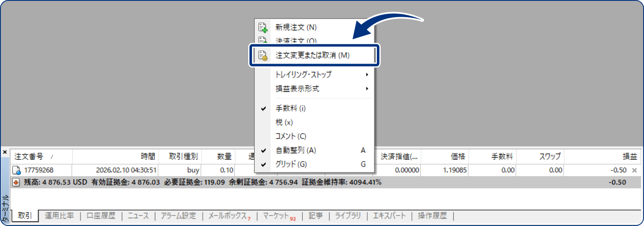The width and height of the screenshot is (644, 226).
Task: Close the order via row X icon
Action: [634, 170]
